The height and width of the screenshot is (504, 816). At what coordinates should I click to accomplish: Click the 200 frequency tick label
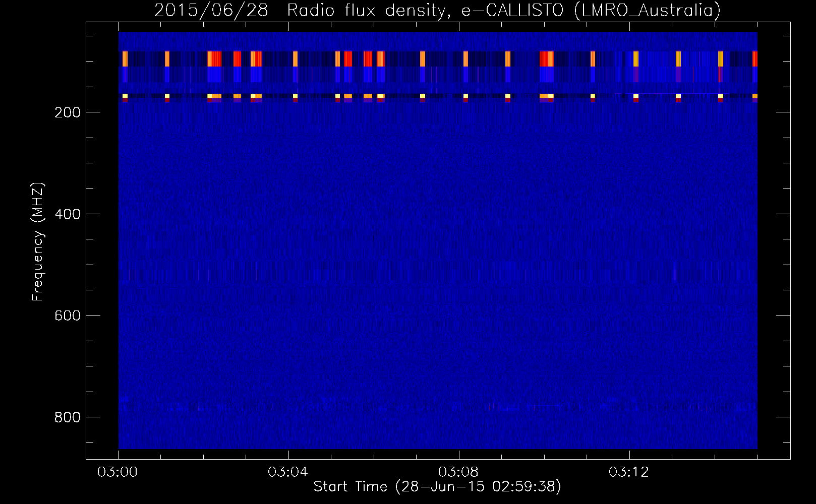(x=67, y=112)
